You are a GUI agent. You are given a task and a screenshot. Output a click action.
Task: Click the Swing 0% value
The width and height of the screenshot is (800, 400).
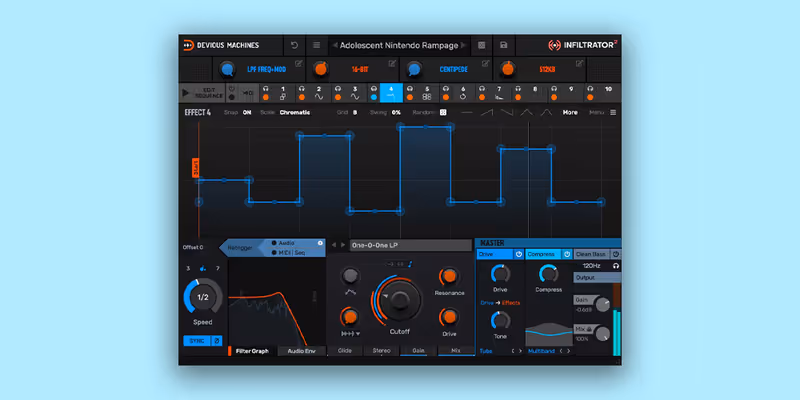click(396, 112)
